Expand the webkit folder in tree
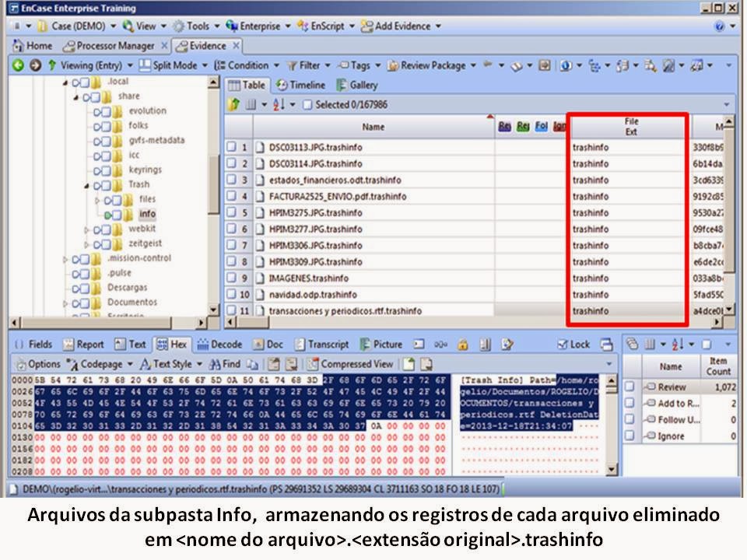Image resolution: width=747 pixels, height=560 pixels. tap(86, 229)
